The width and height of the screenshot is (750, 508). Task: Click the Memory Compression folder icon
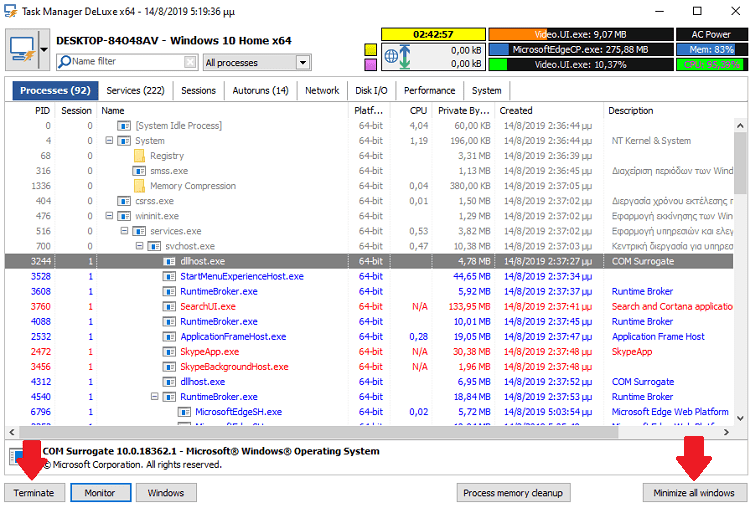[x=139, y=186]
